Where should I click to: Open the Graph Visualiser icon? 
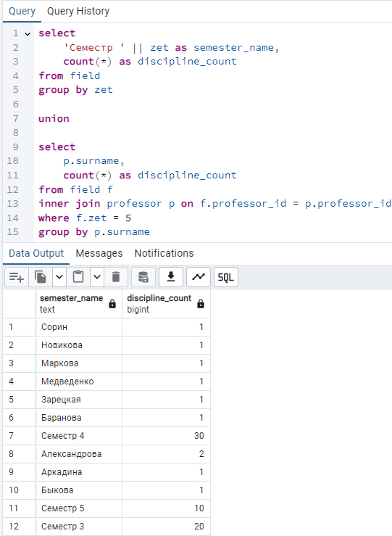(199, 277)
